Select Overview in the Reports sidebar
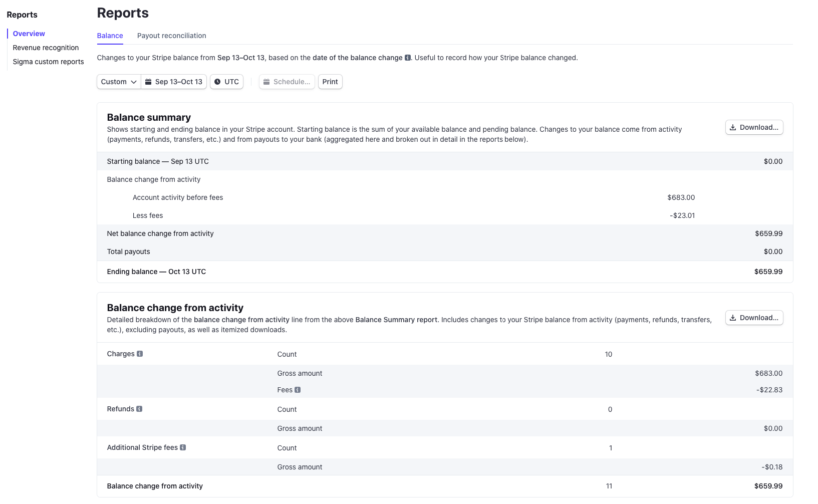Viewport: 818px width, 504px height. point(29,34)
